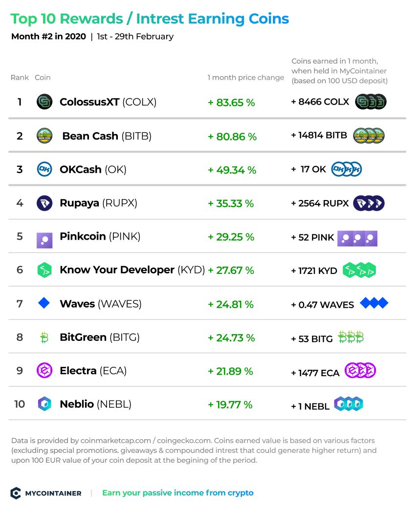The image size is (420, 516).
Task: Click the Waves blue diamond icon
Action: click(44, 303)
